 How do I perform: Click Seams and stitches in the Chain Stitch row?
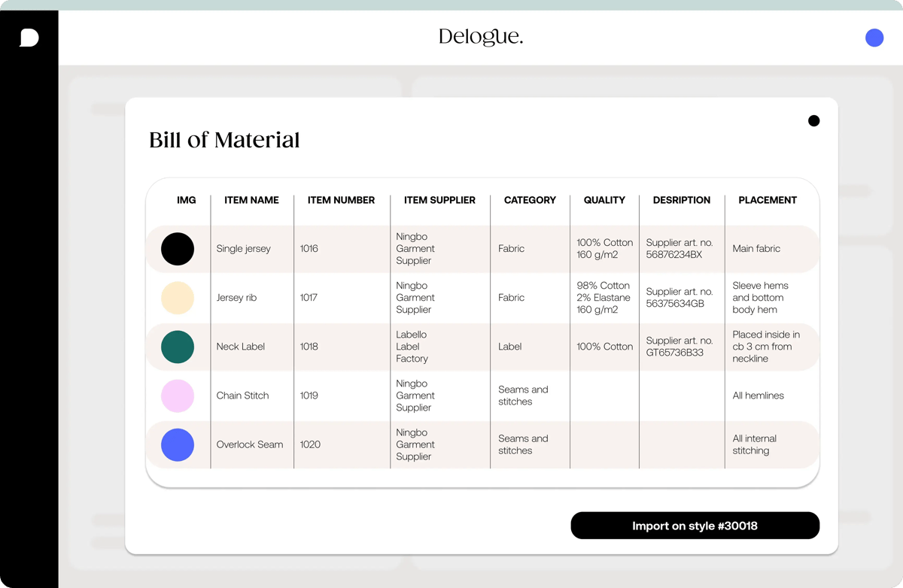[x=523, y=396]
